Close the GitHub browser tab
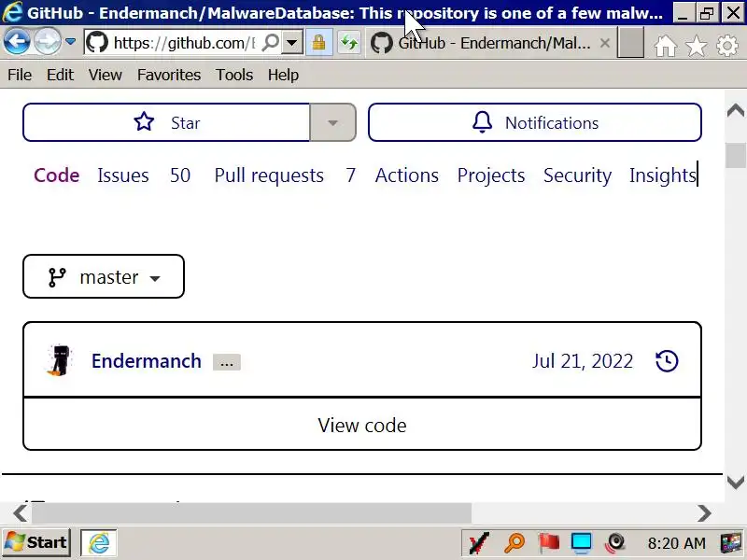This screenshot has width=747, height=560. point(604,43)
